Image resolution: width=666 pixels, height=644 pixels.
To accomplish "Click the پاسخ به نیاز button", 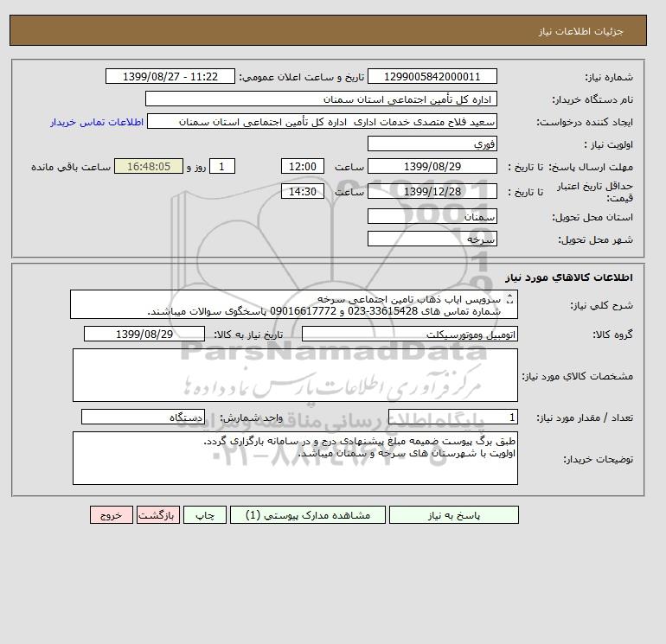I will point(453,515).
